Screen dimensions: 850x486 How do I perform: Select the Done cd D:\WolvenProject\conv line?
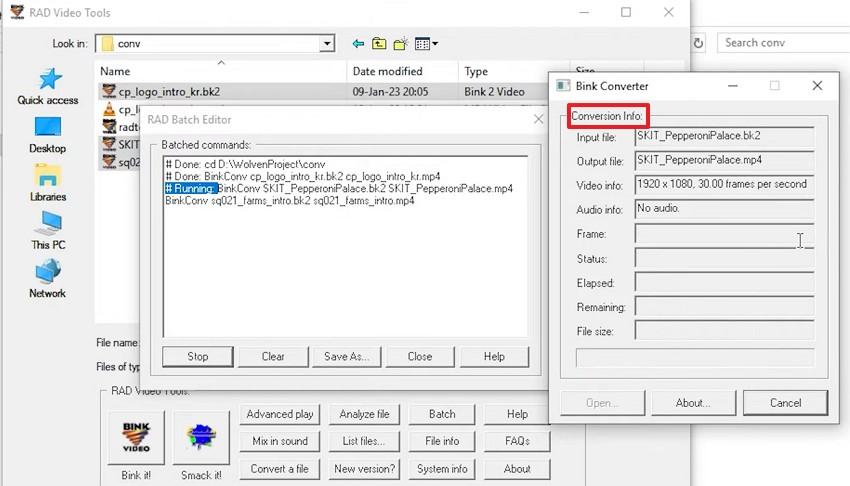pyautogui.click(x=245, y=164)
